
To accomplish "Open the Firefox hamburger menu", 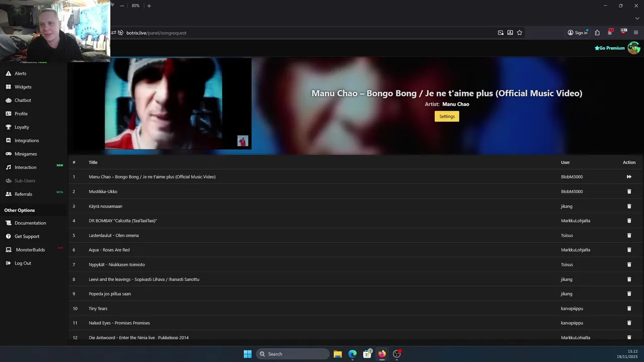I will (x=636, y=33).
